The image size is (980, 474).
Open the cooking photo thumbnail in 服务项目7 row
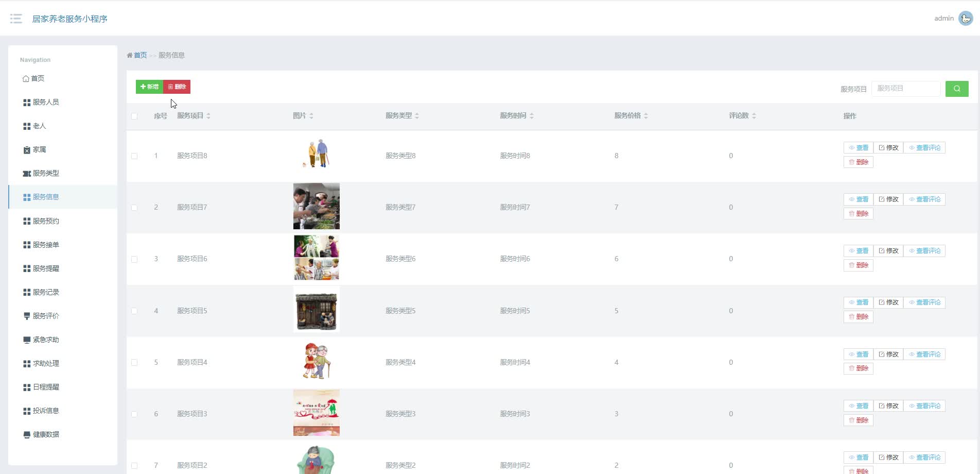click(x=317, y=206)
